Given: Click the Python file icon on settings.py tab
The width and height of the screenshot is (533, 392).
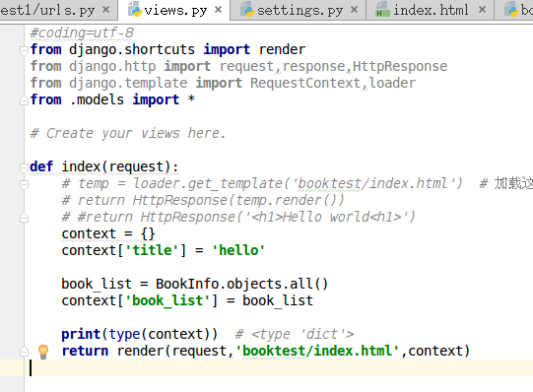Looking at the screenshot, I should 247,10.
